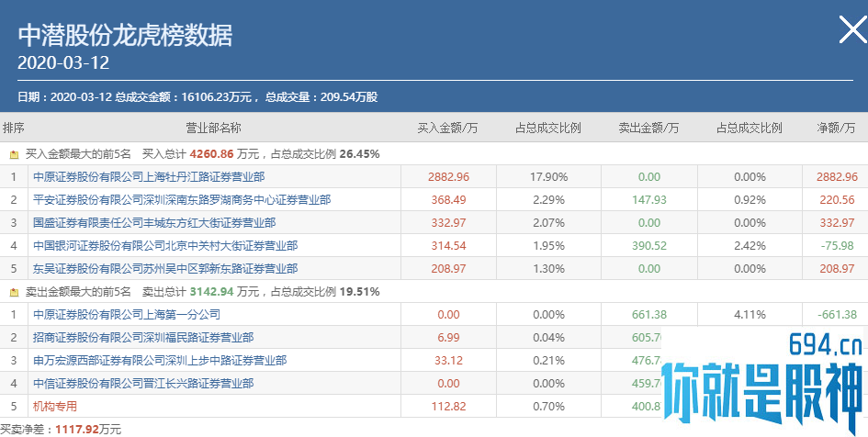Click the 排序 column header
Image resolution: width=868 pixels, height=437 pixels.
click(13, 129)
